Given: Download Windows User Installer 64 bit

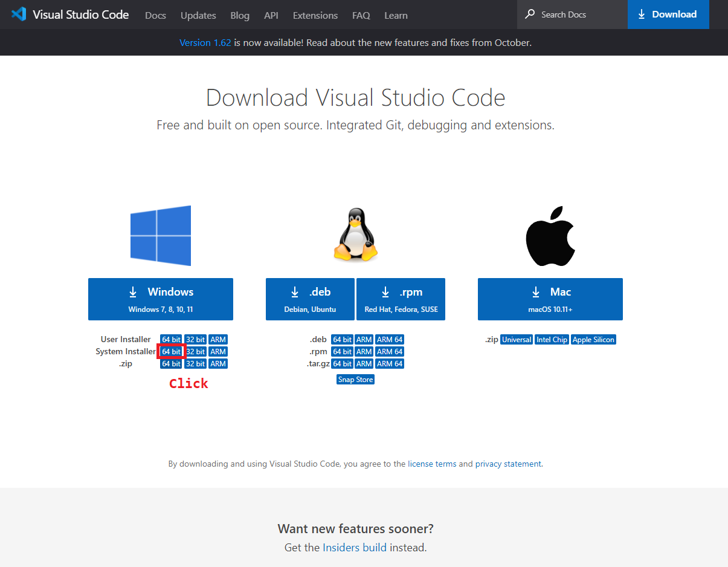Looking at the screenshot, I should tap(171, 340).
